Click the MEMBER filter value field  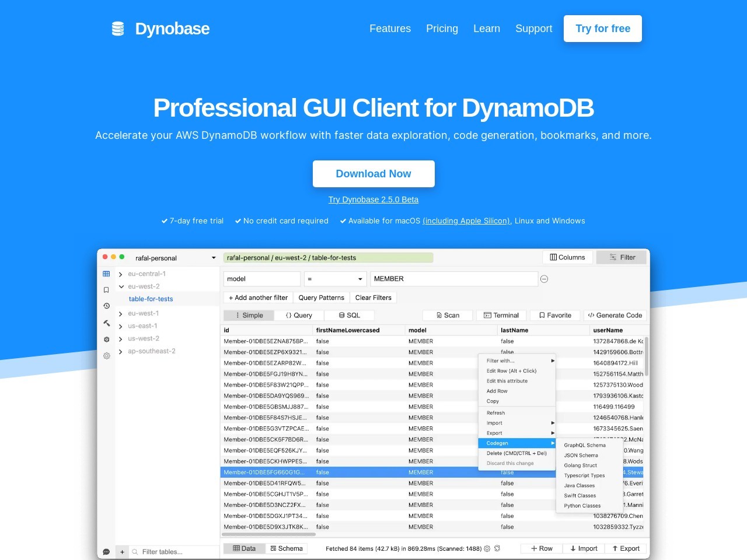tap(454, 279)
